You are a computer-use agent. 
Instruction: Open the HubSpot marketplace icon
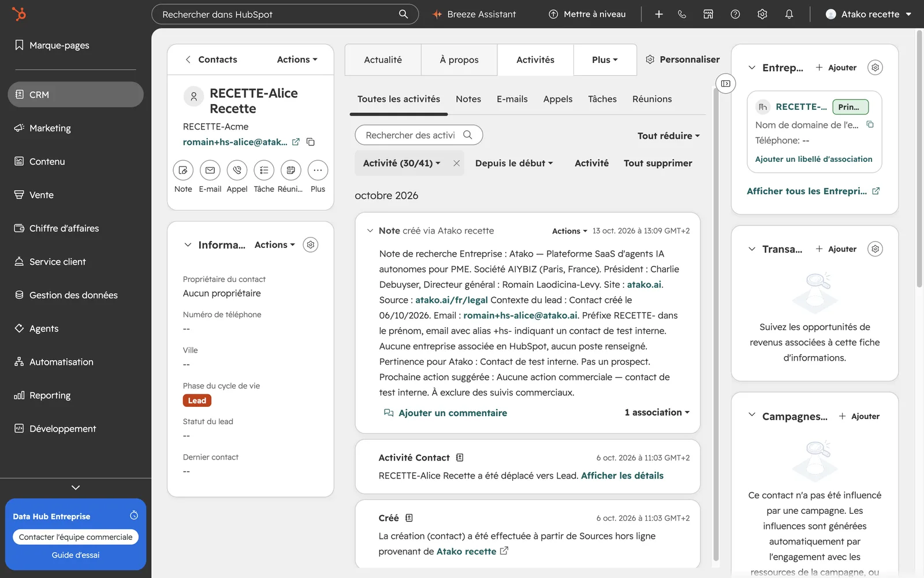click(708, 14)
